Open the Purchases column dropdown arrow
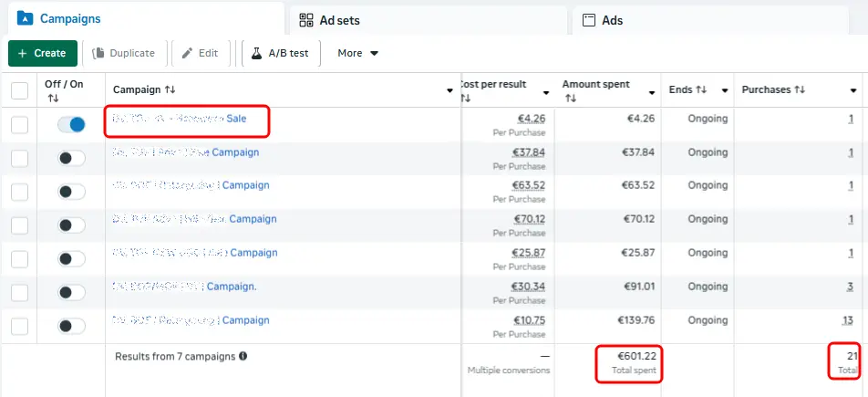Viewport: 868px width, 397px height. [x=853, y=91]
